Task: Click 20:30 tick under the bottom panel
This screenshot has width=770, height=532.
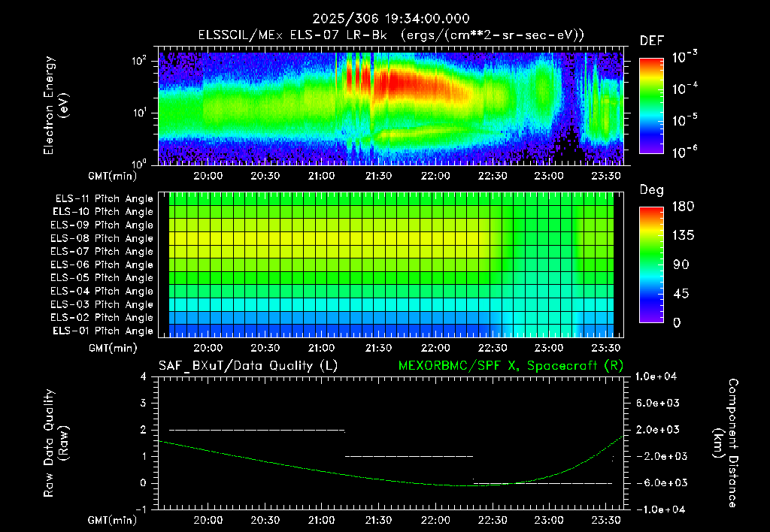Action: coord(265,520)
